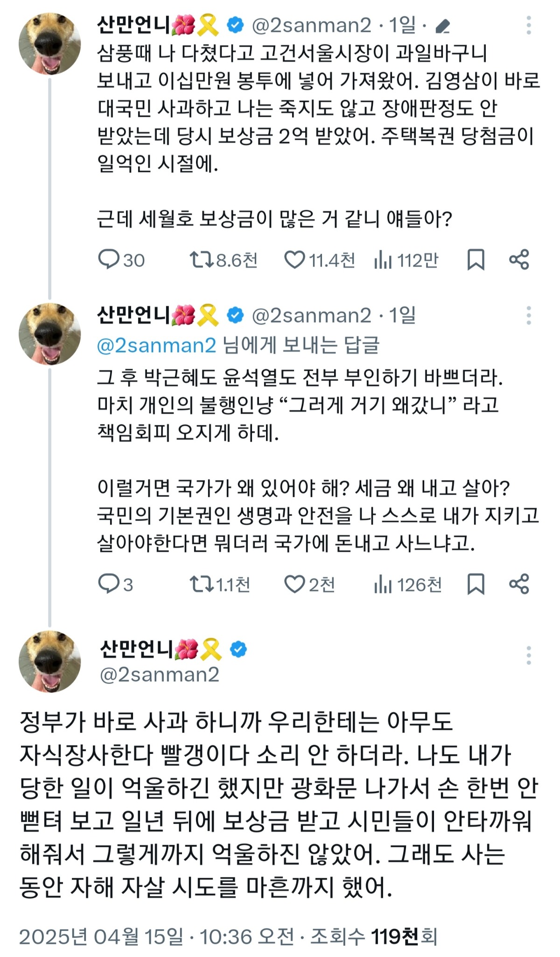560x957 pixels.
Task: Open the first tweet's profile picture
Action: [49, 44]
